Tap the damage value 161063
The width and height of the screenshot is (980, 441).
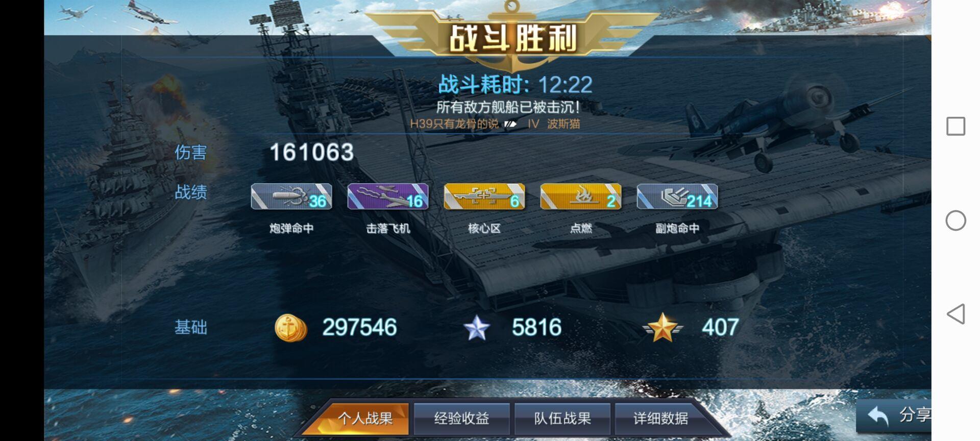[311, 152]
